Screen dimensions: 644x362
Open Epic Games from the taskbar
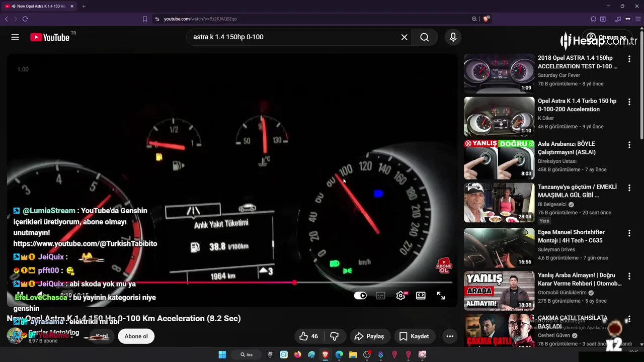[x=270, y=354]
